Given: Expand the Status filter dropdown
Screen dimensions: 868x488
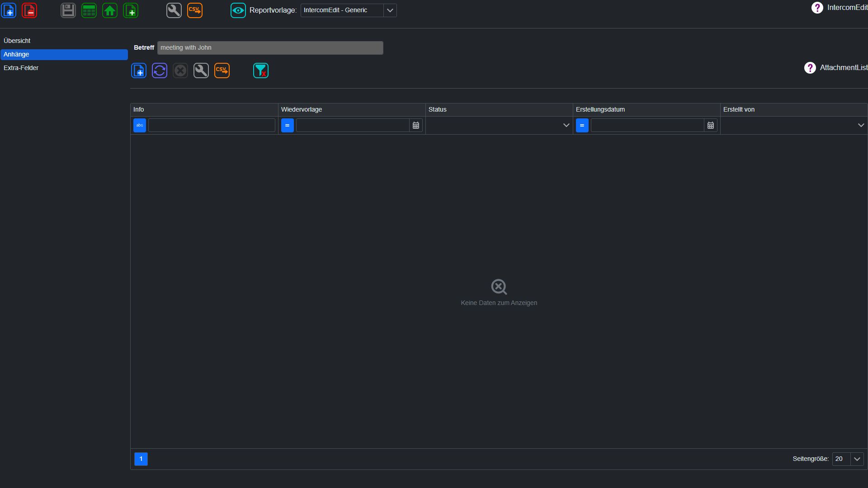Looking at the screenshot, I should click(566, 125).
